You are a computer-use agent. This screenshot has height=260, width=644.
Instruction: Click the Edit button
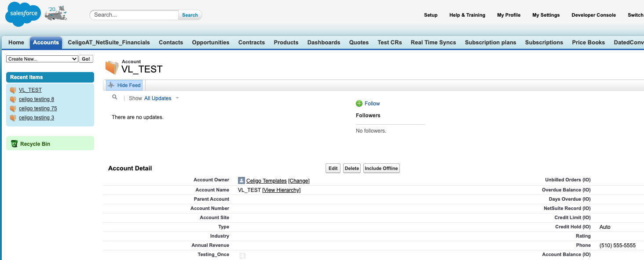333,168
